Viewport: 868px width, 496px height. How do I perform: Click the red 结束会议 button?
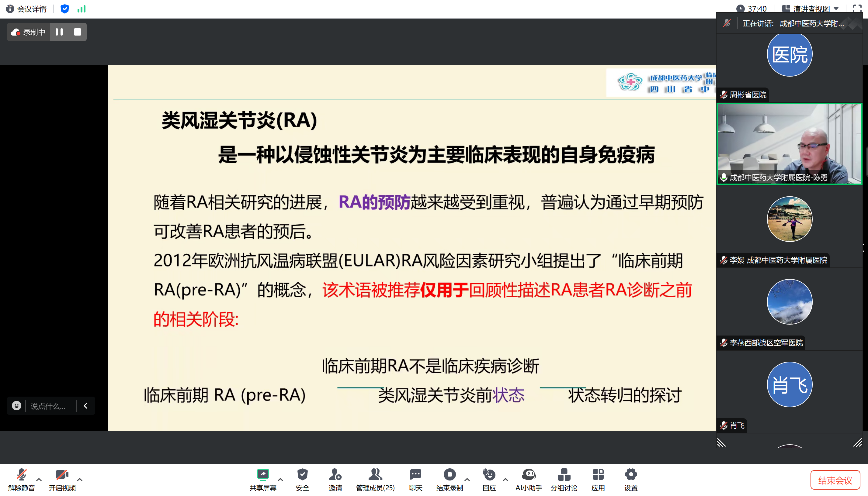point(835,480)
